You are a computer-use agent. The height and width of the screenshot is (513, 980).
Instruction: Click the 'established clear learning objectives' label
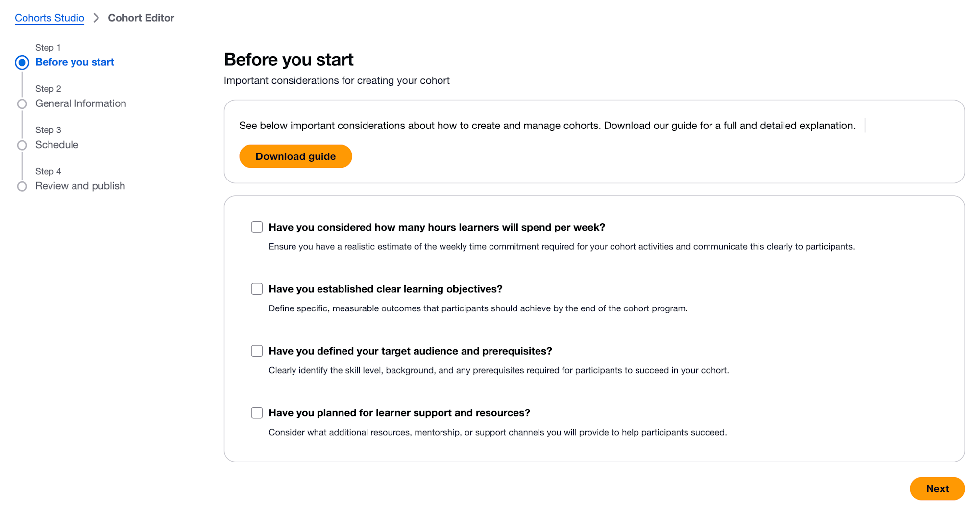(x=385, y=289)
